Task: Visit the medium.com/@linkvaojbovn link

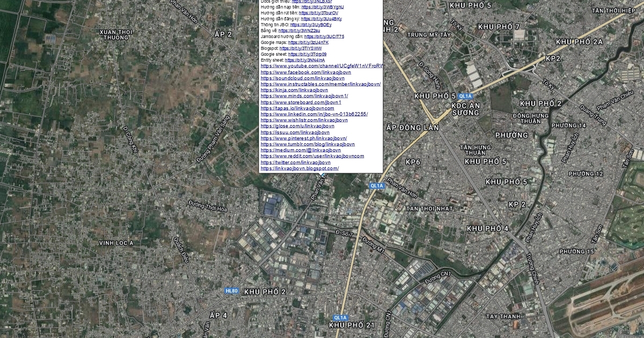Action: coord(301,150)
